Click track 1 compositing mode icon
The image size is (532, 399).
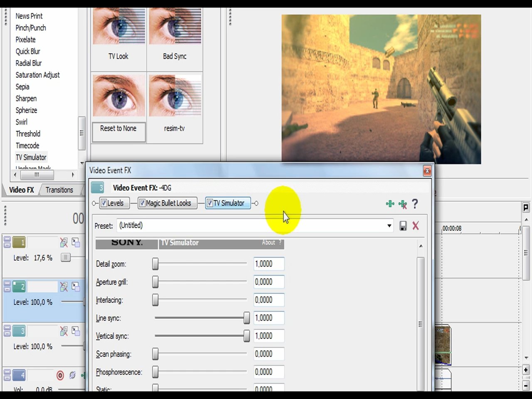pyautogui.click(x=76, y=242)
